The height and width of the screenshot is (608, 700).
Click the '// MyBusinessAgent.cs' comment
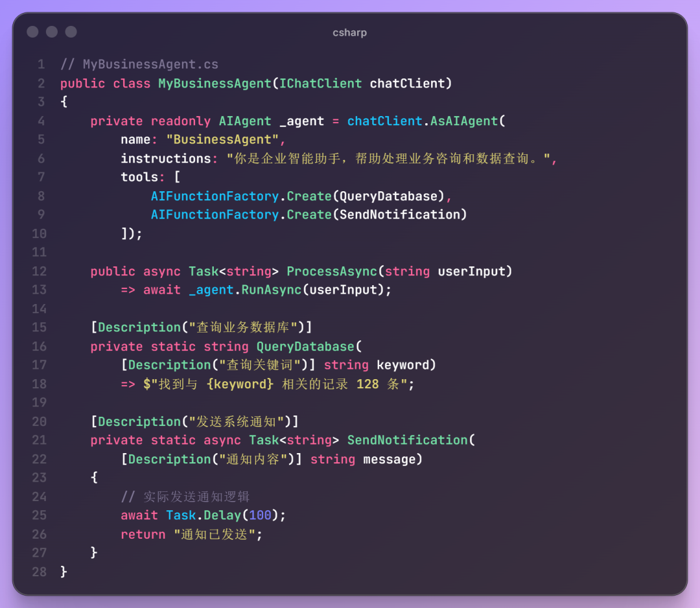coord(139,64)
